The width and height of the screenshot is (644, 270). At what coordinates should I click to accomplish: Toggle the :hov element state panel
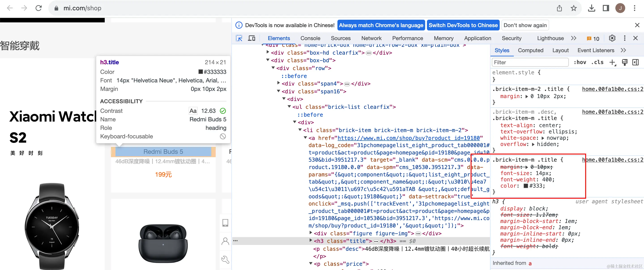(x=580, y=62)
